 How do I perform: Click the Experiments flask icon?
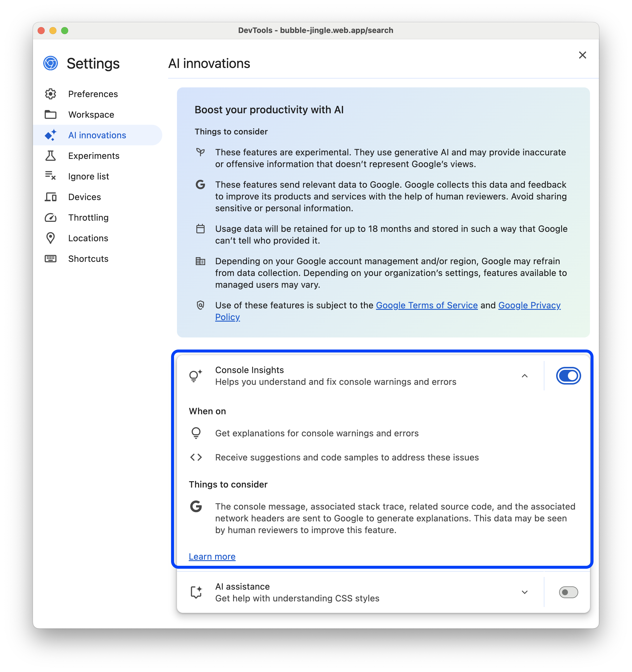[52, 155]
